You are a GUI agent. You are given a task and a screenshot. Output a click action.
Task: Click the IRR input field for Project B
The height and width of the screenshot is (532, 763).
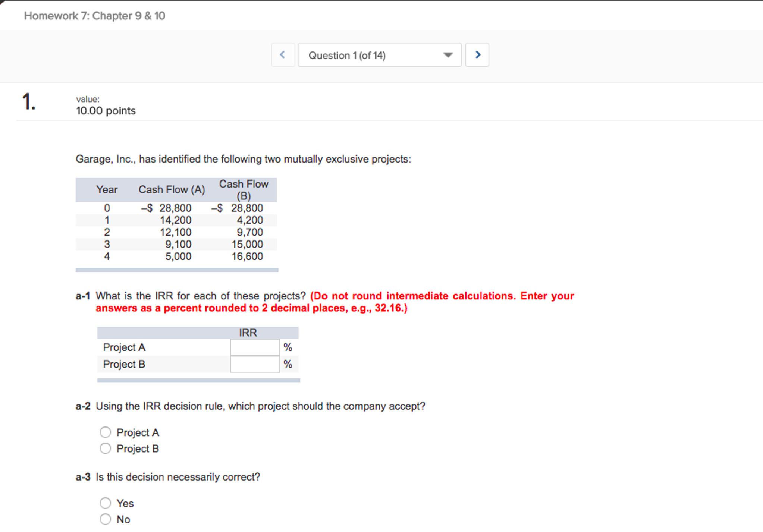click(x=255, y=364)
